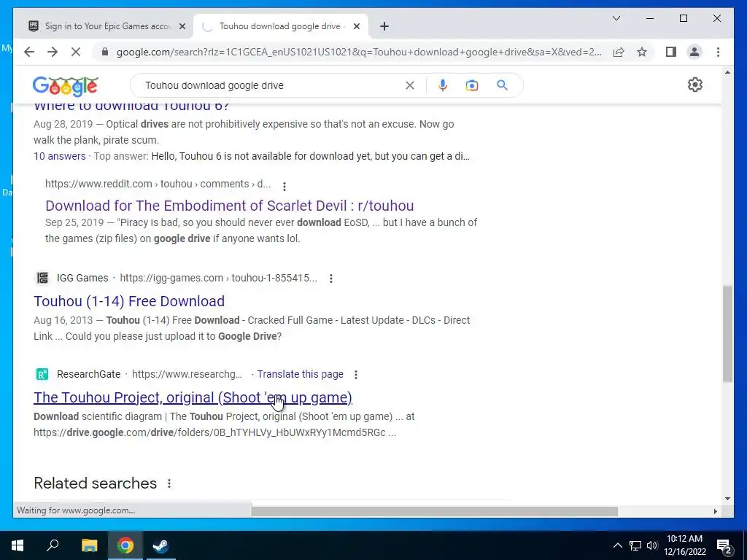This screenshot has height=560, width=747.
Task: Click the taskbar clock showing 10:12 AM
Action: 684,545
